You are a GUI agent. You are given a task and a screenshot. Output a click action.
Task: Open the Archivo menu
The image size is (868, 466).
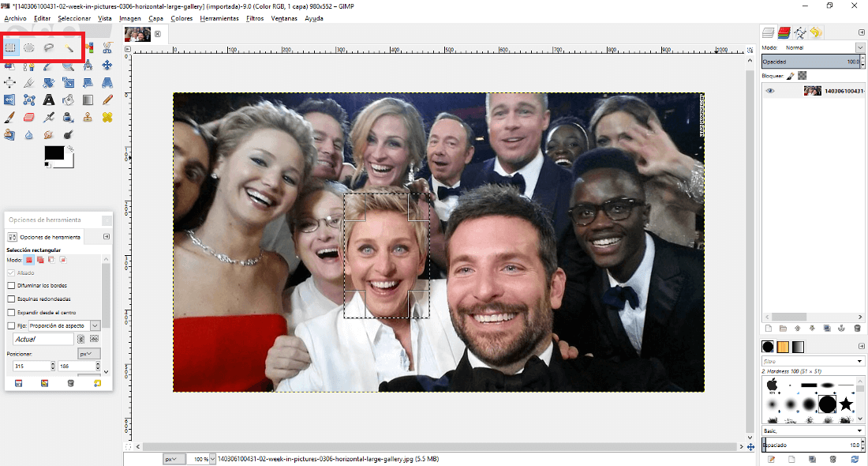coord(16,18)
